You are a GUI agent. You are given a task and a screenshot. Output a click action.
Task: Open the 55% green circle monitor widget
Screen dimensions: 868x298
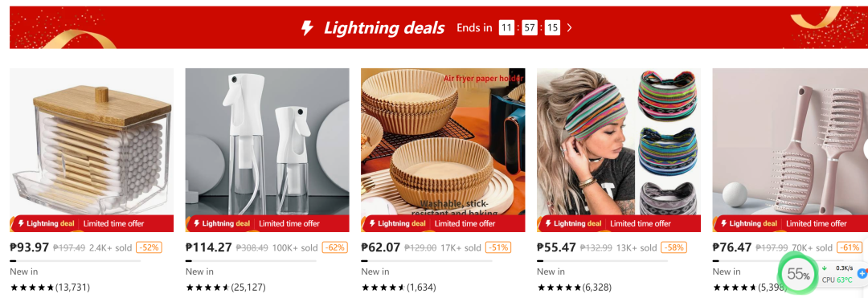click(798, 274)
